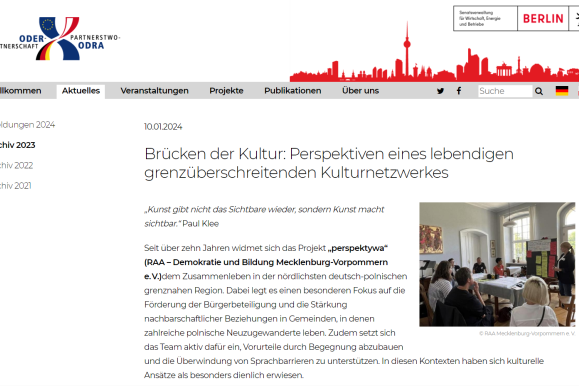Viewport: 579px width, 386px height.
Task: Open the Veranstaltungen menu
Action: (154, 91)
